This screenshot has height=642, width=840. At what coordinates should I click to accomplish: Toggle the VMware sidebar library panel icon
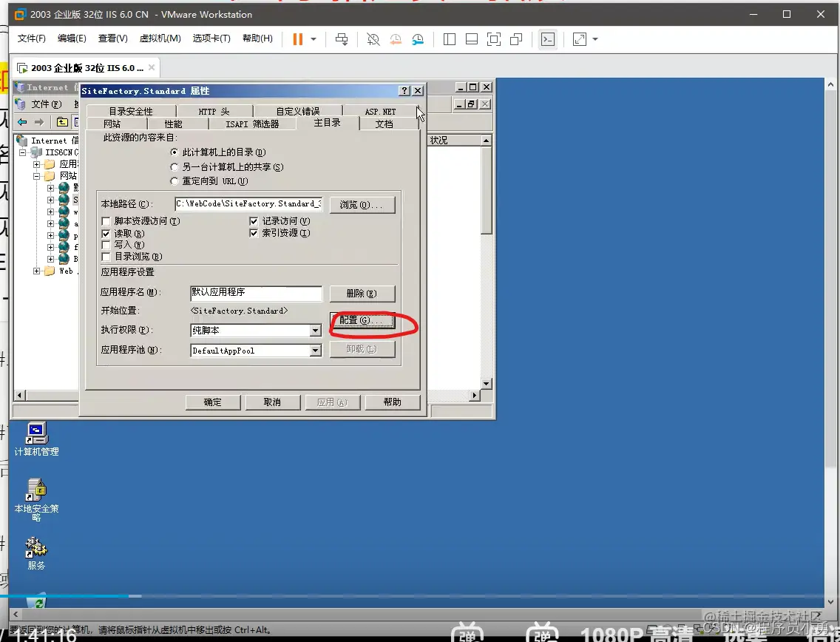tap(450, 39)
